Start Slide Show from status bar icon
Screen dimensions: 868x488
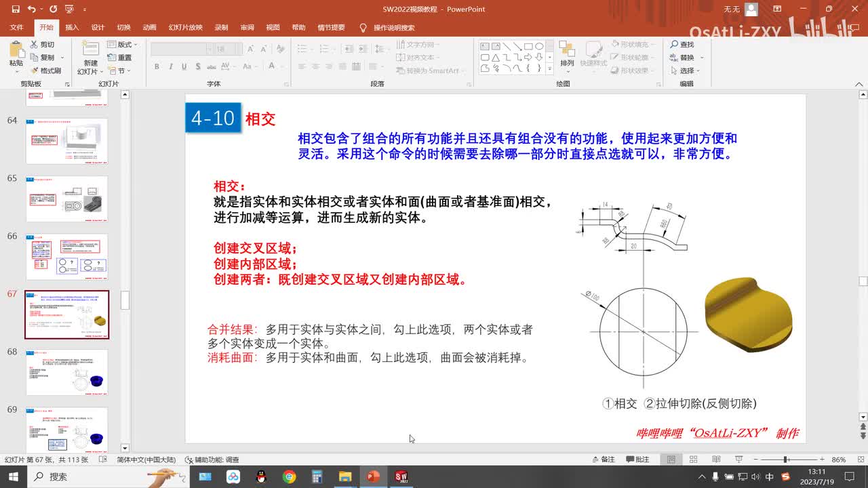coord(738,460)
